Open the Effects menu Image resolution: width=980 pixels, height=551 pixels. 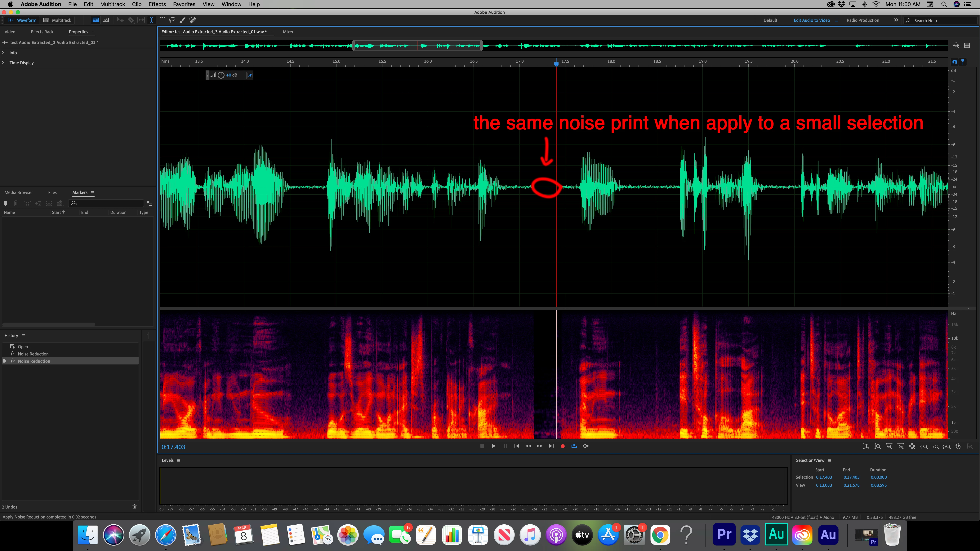coord(157,4)
